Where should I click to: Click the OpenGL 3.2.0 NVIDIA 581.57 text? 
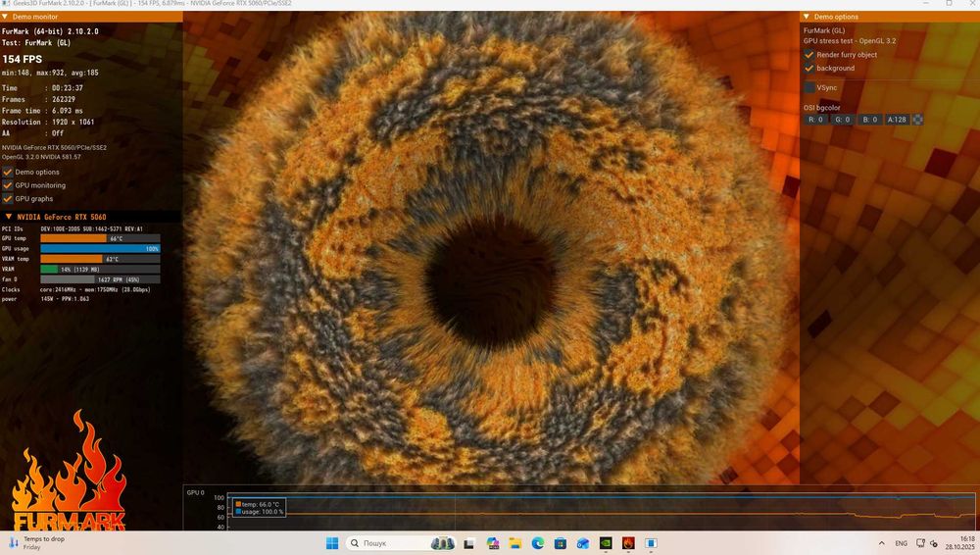point(41,157)
